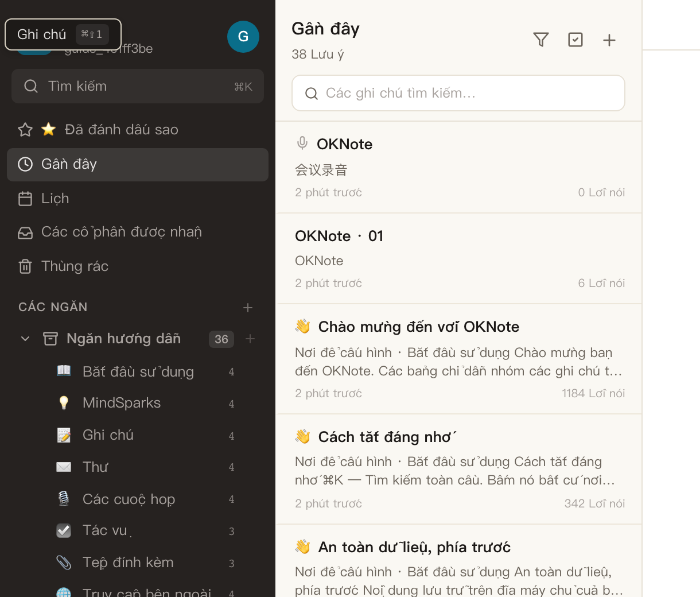Click the 38 Lưu ý count text

tap(318, 55)
